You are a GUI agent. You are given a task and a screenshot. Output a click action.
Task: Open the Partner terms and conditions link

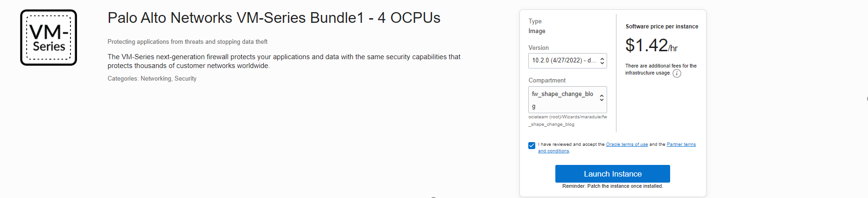coord(681,144)
